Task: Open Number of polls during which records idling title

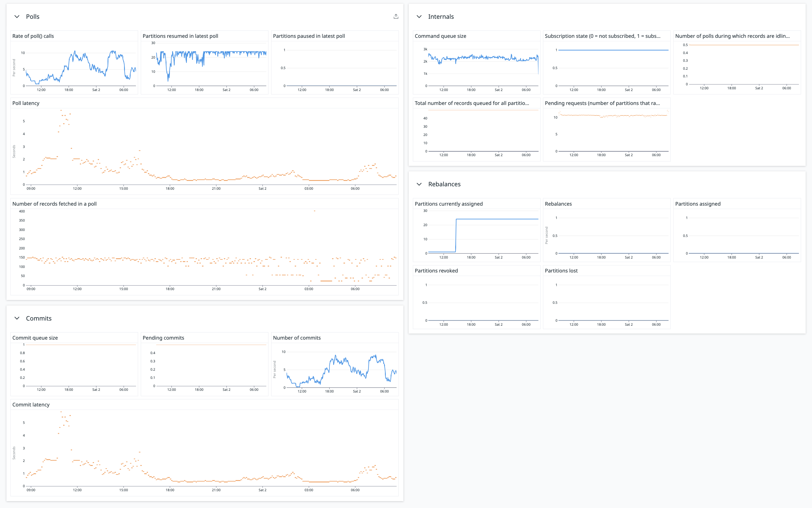Action: 732,36
